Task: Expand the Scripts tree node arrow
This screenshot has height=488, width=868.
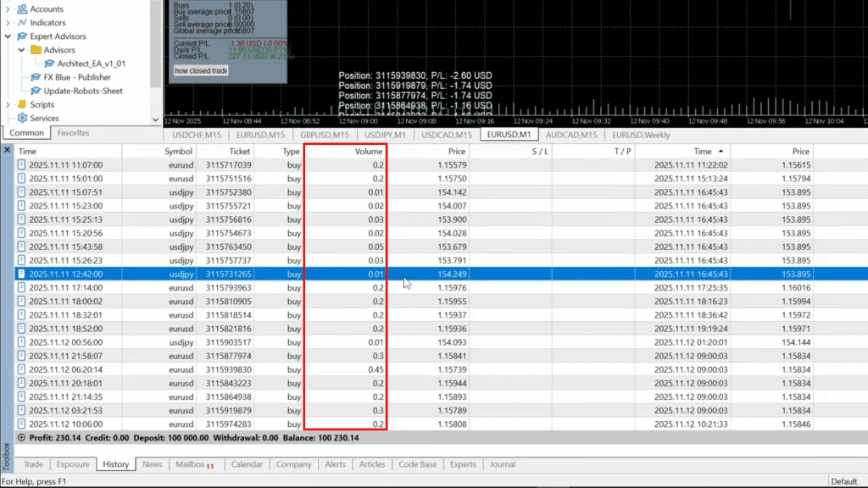Action: [x=8, y=104]
